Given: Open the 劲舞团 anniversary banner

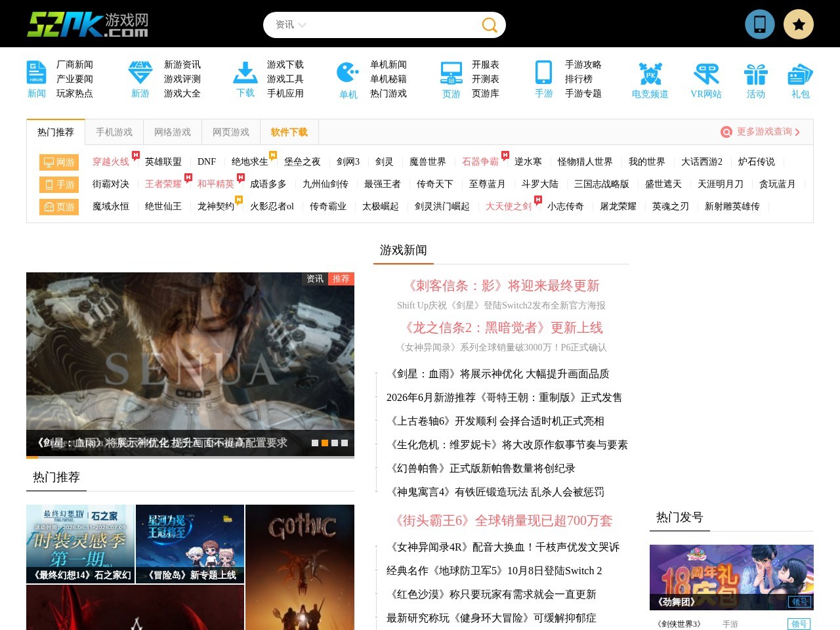Looking at the screenshot, I should (732, 577).
